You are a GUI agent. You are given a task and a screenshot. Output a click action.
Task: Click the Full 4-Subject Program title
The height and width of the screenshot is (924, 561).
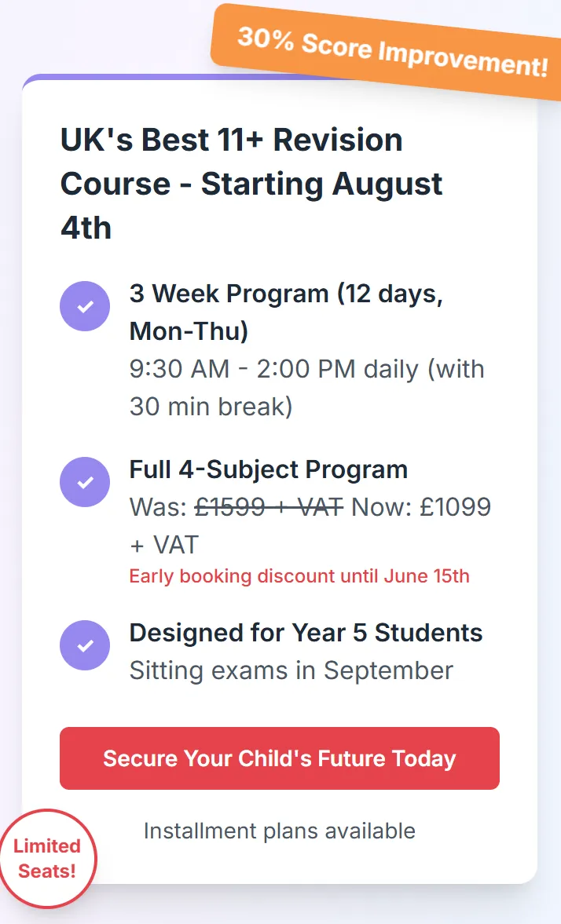tap(269, 469)
